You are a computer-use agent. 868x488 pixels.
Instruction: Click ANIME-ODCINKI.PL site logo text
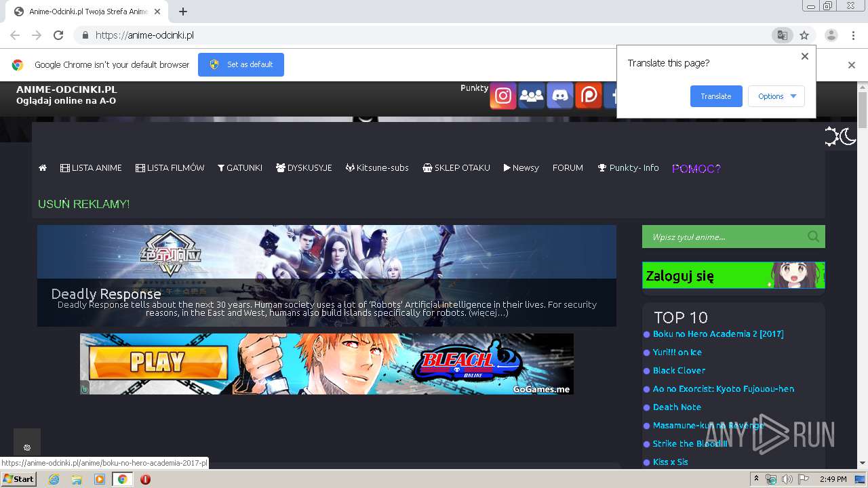[66, 89]
